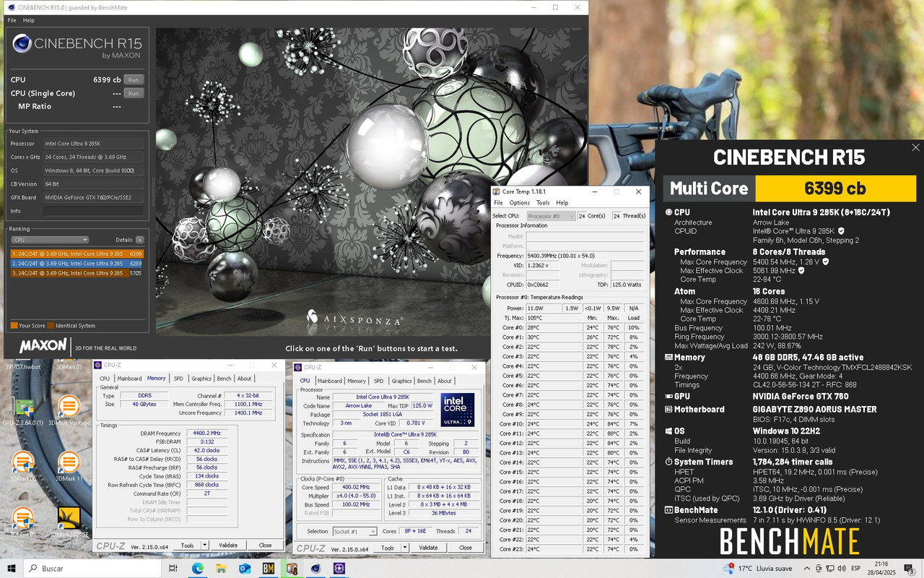
Task: Open Memory tab in the CPU-Z CPU window
Action: coord(357,381)
